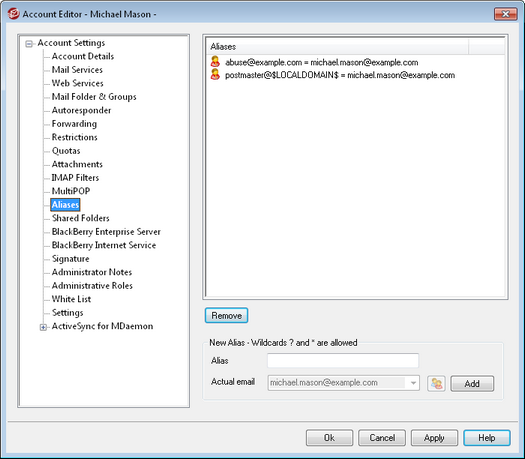Open the Actual email dropdown arrow

(x=414, y=383)
